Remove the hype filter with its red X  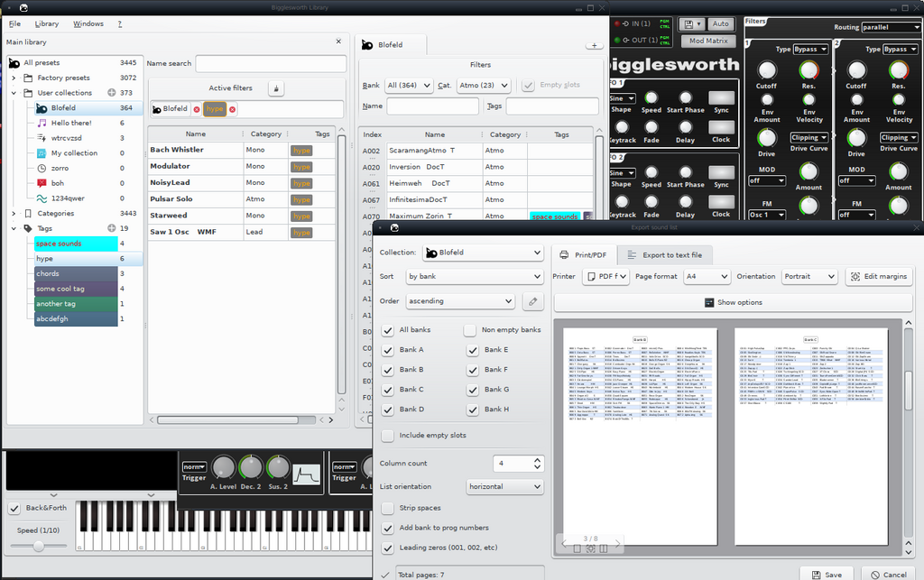(x=232, y=109)
